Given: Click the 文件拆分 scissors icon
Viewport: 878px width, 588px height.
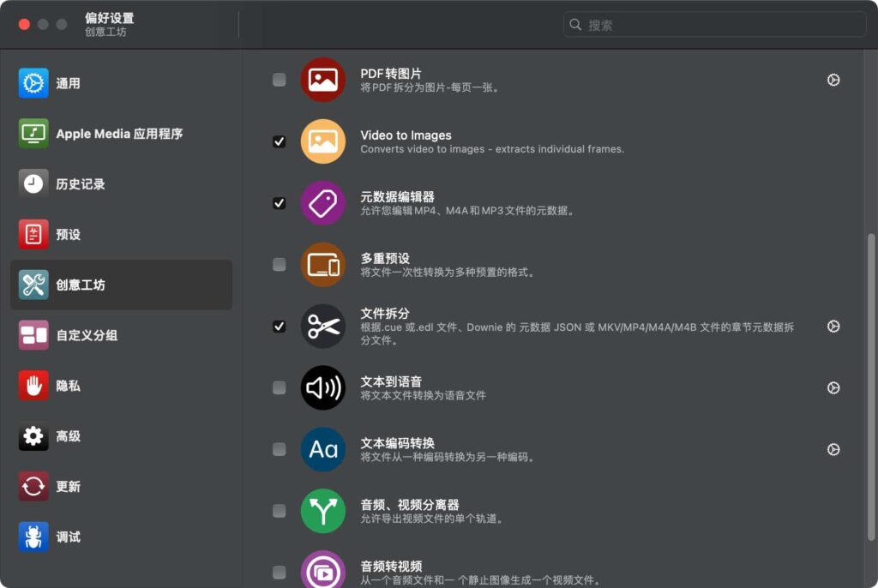Looking at the screenshot, I should tap(322, 327).
